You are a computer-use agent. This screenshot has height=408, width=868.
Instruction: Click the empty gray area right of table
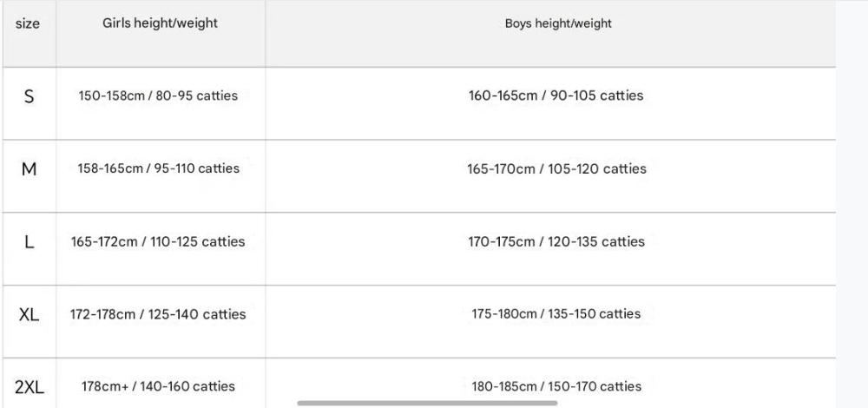click(x=852, y=204)
